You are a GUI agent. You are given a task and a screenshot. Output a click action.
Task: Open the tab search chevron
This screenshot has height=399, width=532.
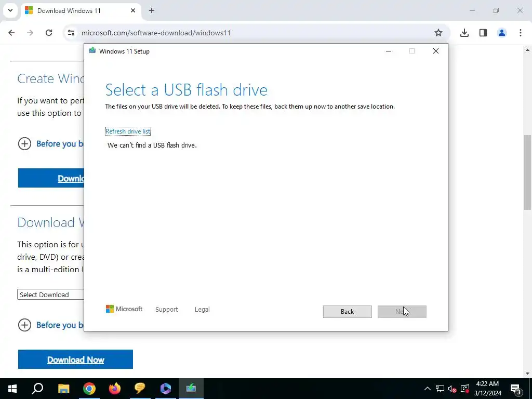click(10, 10)
